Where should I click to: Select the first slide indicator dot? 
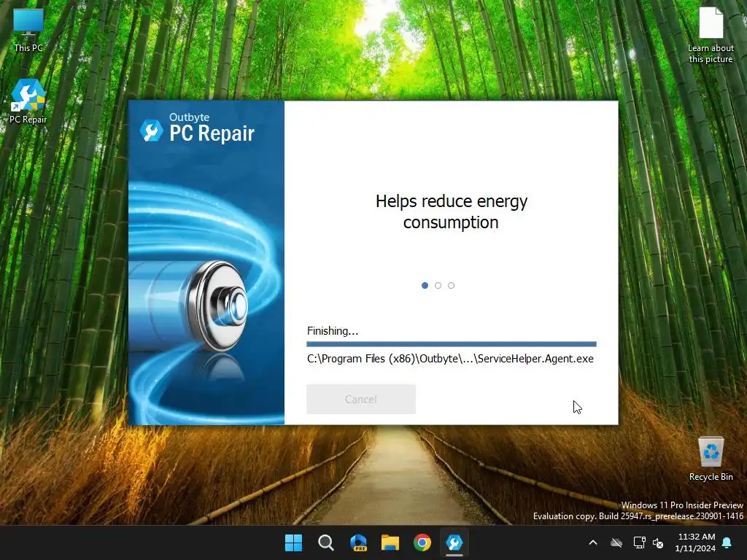coord(425,285)
